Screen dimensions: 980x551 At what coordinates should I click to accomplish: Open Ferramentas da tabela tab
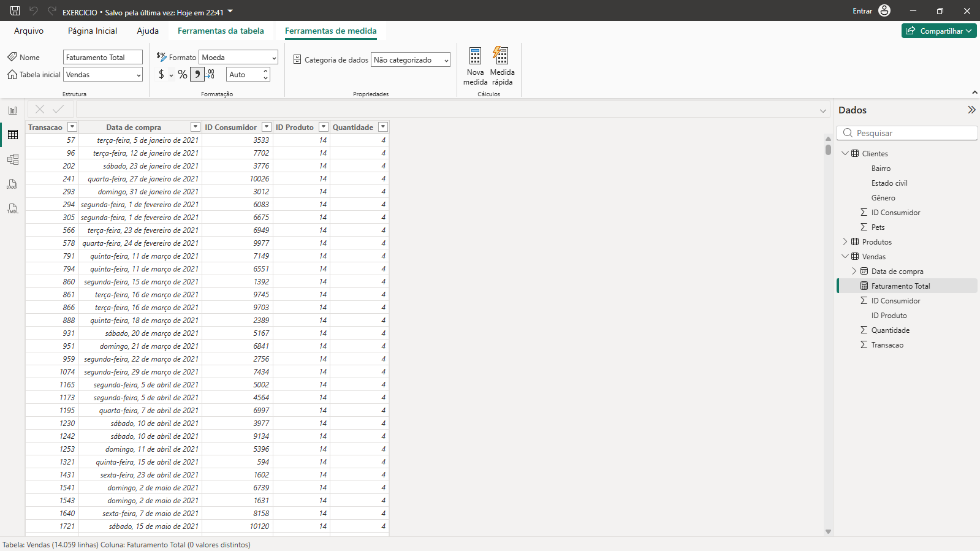coord(221,31)
